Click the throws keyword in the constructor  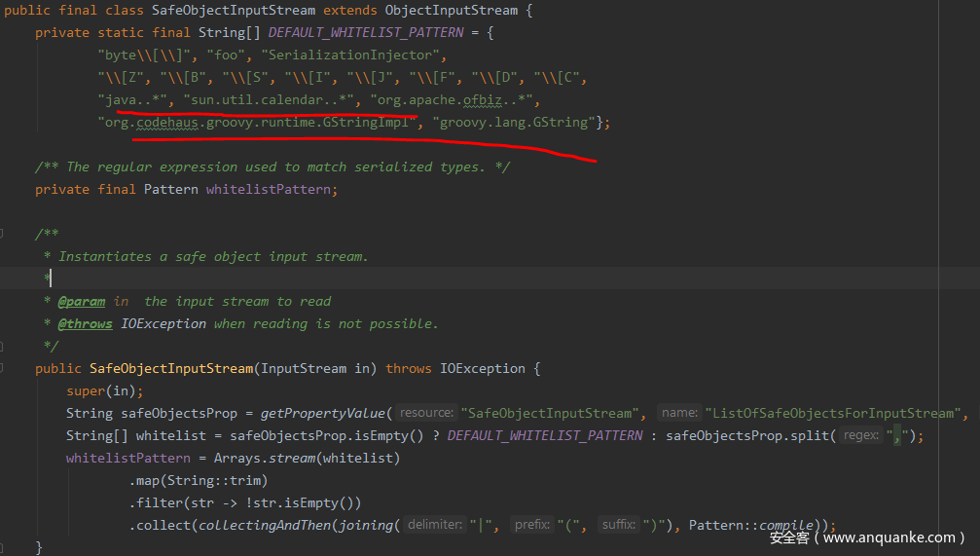[408, 368]
